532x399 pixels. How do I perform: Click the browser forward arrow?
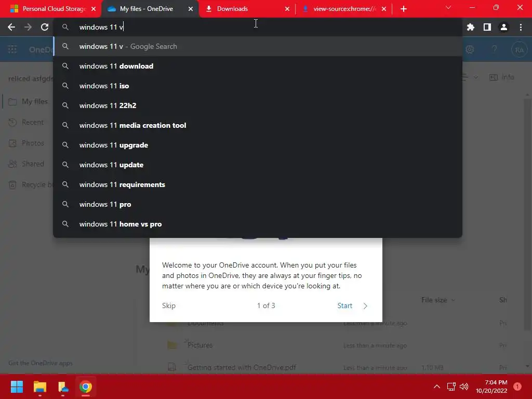click(x=28, y=27)
